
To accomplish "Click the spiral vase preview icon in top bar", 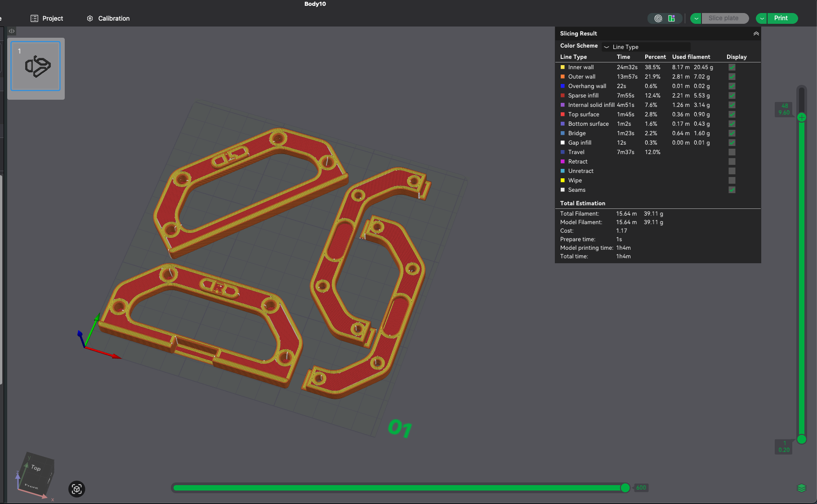I will 658,18.
